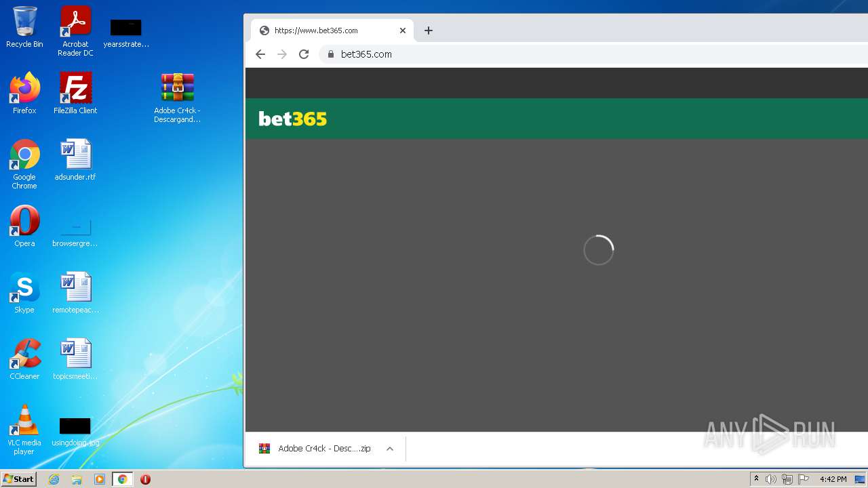This screenshot has height=488, width=868.
Task: Open a new Chrome tab
Action: click(x=428, y=30)
